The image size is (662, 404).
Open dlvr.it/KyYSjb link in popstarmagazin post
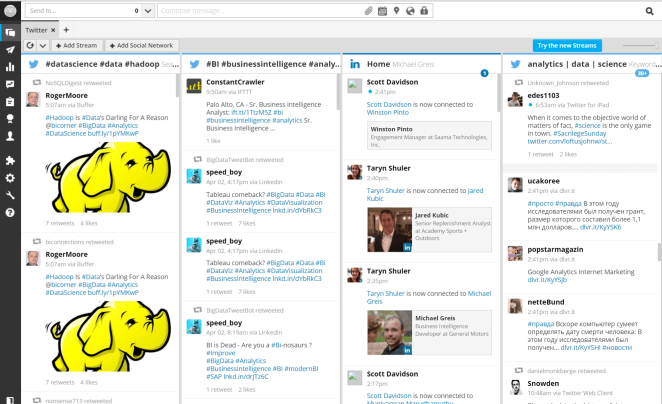(x=547, y=279)
